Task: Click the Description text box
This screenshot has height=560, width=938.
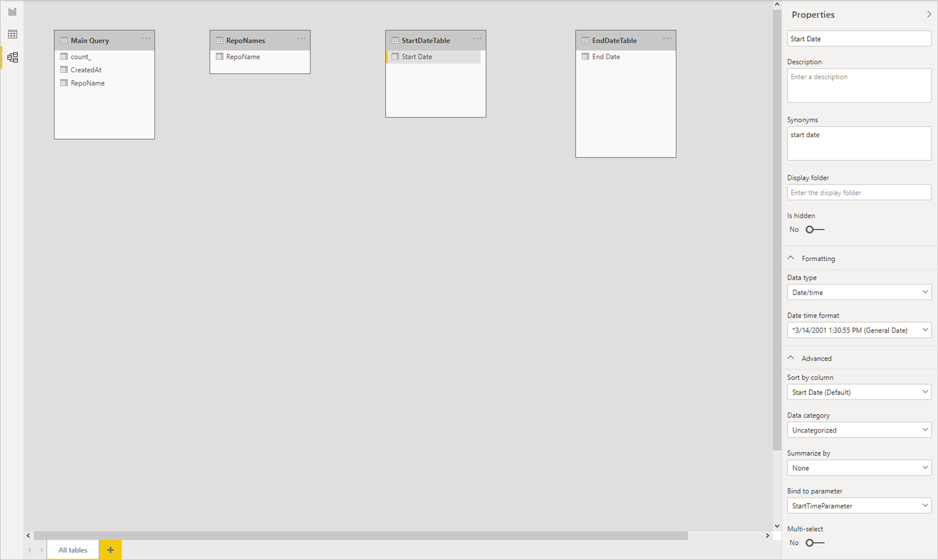Action: [859, 86]
